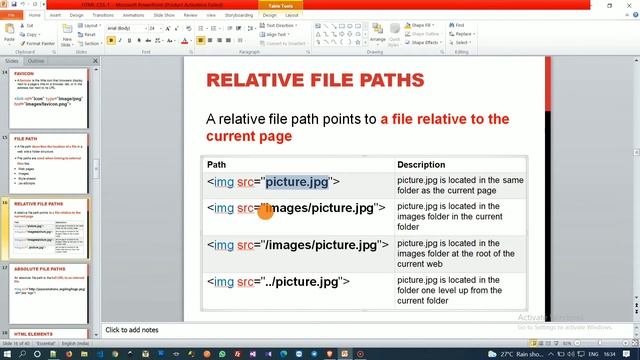Click the Columns icon
The image size is (640, 360).
coord(241,40)
